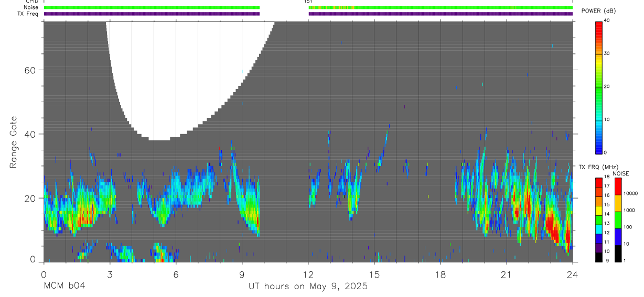Image resolution: width=644 pixels, height=297 pixels.
Task: Click the UT hours on May 9, 2025 title
Action: coord(308,287)
